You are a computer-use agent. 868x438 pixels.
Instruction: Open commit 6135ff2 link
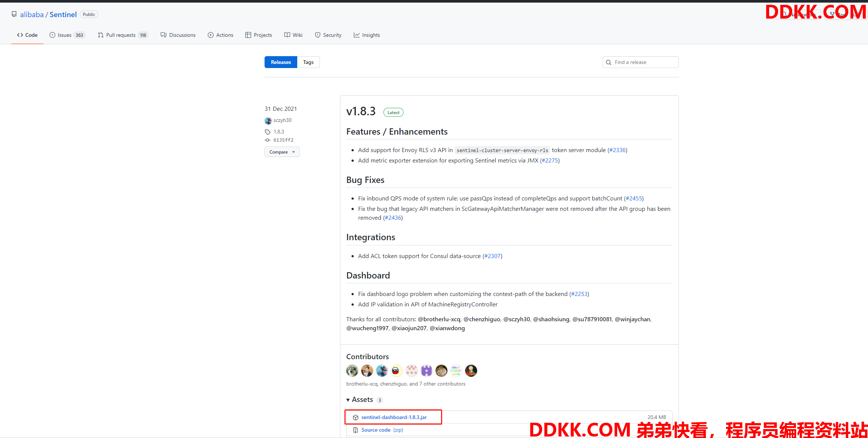(x=284, y=140)
